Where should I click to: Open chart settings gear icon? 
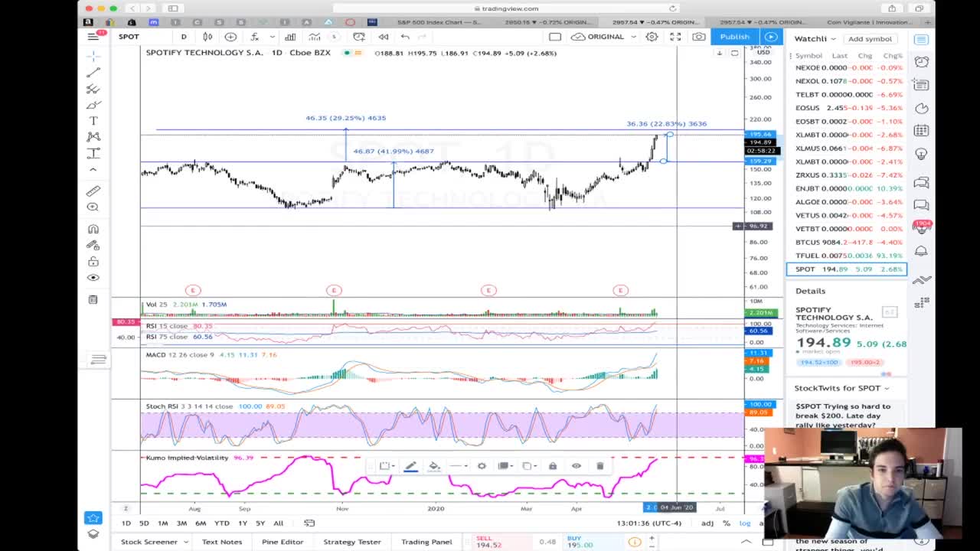652,37
